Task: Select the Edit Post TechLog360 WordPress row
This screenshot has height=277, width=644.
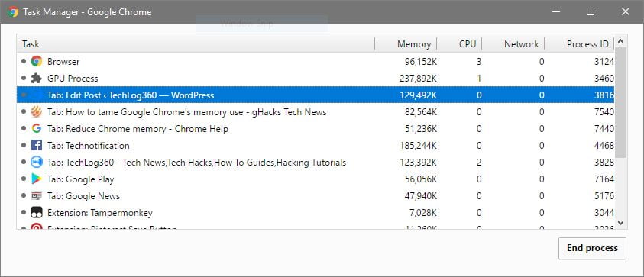Action: point(316,95)
